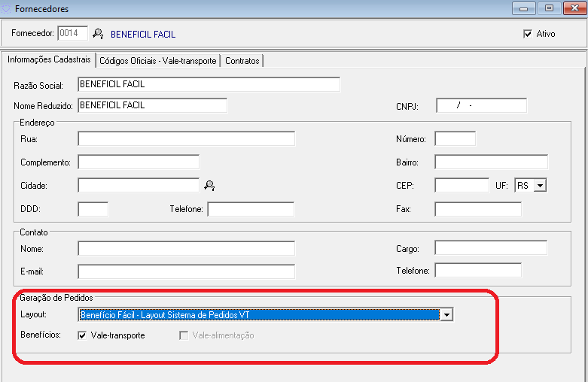Focus the Bairro input field

point(491,162)
